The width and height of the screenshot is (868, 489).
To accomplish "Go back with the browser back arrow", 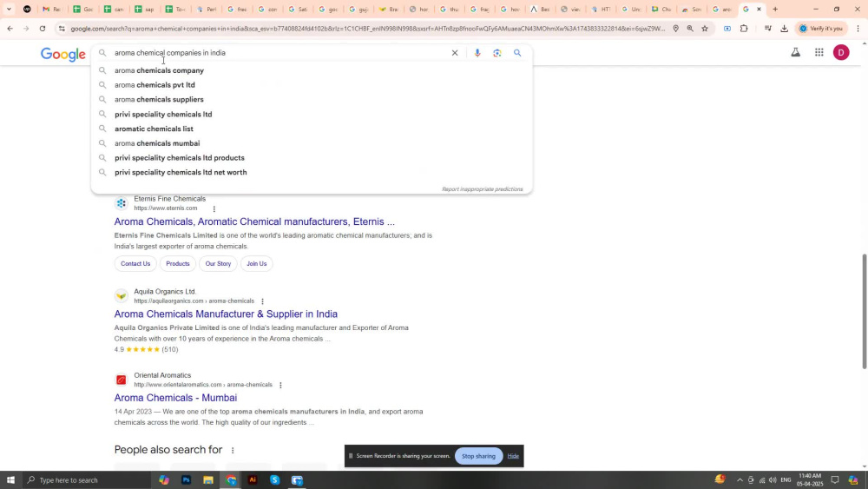I will click(10, 29).
